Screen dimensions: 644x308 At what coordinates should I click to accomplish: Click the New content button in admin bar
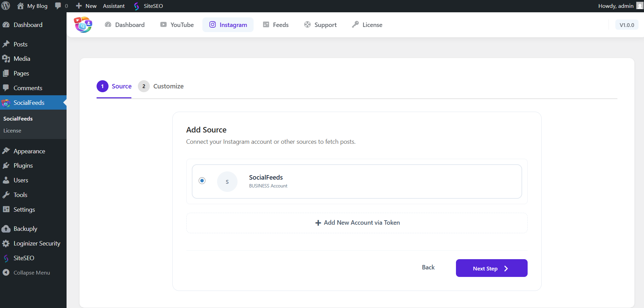[x=86, y=6]
